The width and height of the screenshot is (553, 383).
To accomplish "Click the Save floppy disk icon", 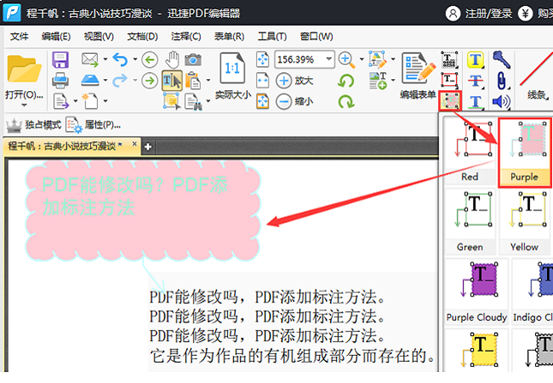I will pos(60,60).
